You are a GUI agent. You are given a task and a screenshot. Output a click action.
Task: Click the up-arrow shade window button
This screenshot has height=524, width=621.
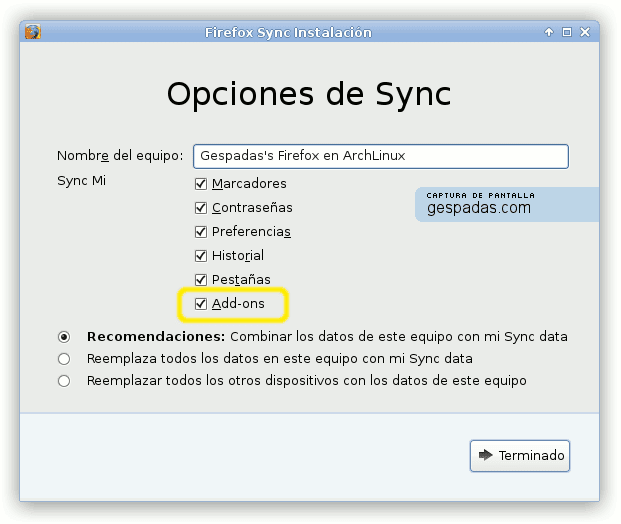(x=549, y=32)
